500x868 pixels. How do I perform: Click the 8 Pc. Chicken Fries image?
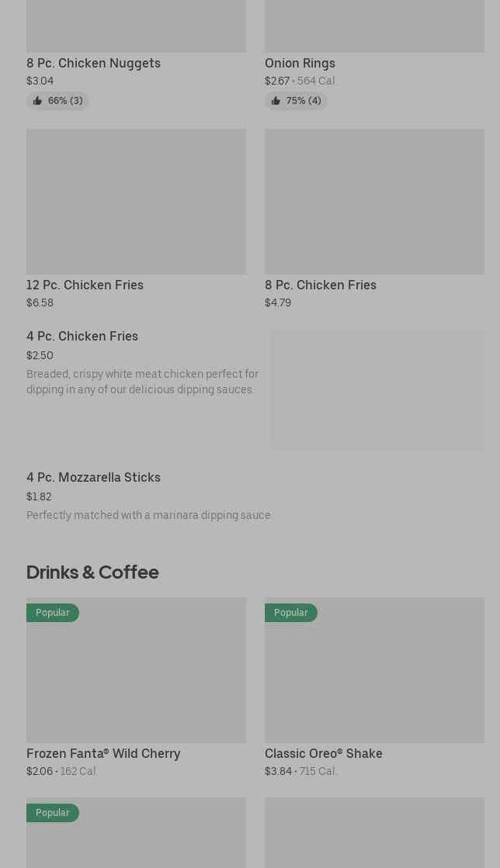point(374,201)
